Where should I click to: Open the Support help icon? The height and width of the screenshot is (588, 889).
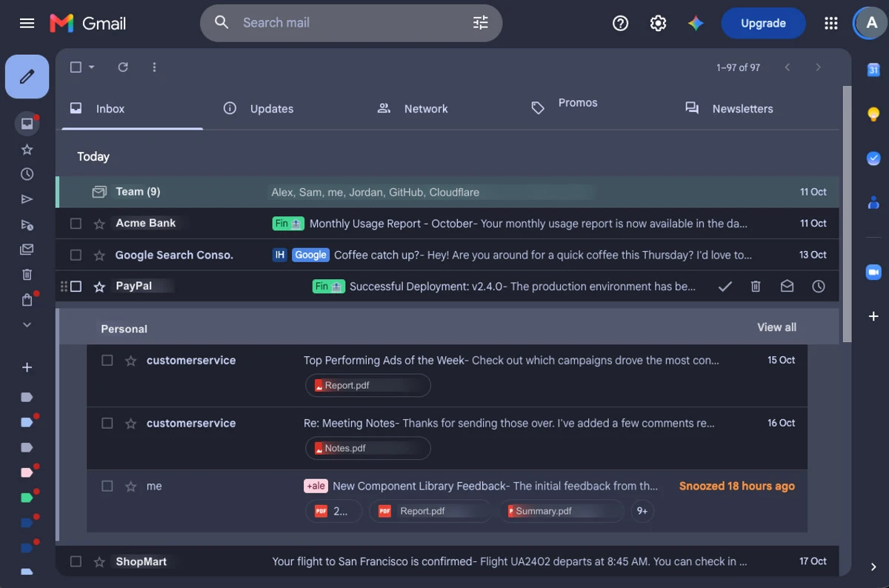[620, 24]
